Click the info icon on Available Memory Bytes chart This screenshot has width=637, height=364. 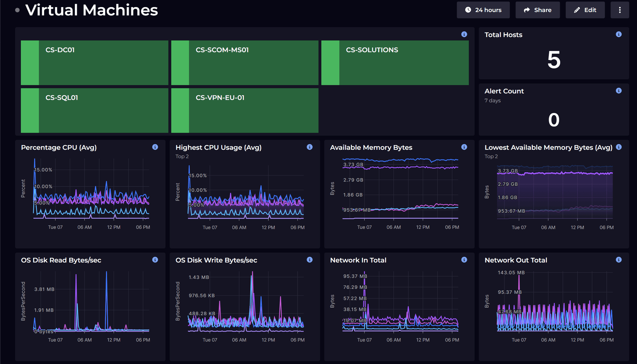tap(464, 147)
